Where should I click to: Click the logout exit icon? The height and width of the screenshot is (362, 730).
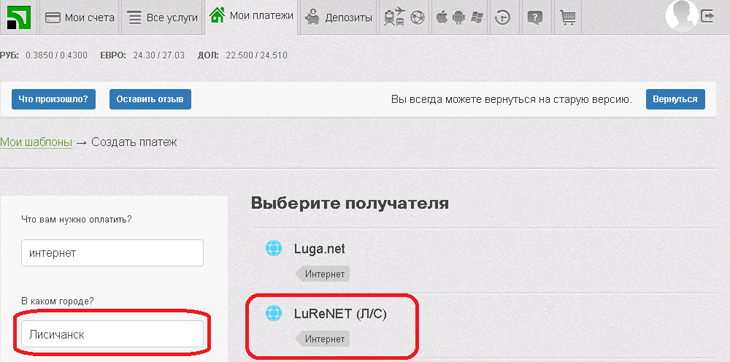point(707,16)
